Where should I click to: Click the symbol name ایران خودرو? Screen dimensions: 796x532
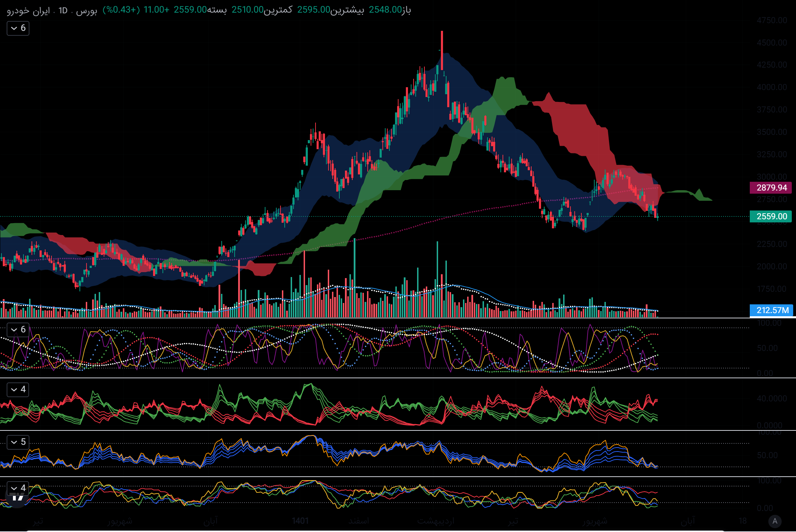28,11
